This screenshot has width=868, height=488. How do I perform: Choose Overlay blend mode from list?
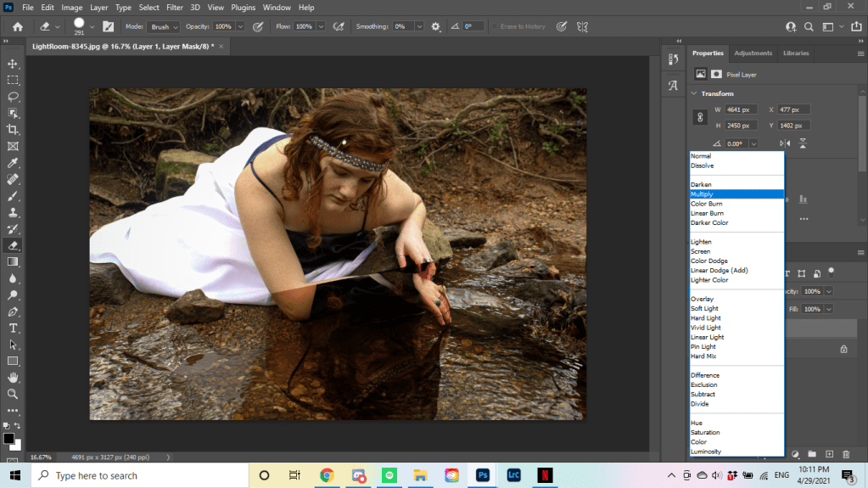702,299
